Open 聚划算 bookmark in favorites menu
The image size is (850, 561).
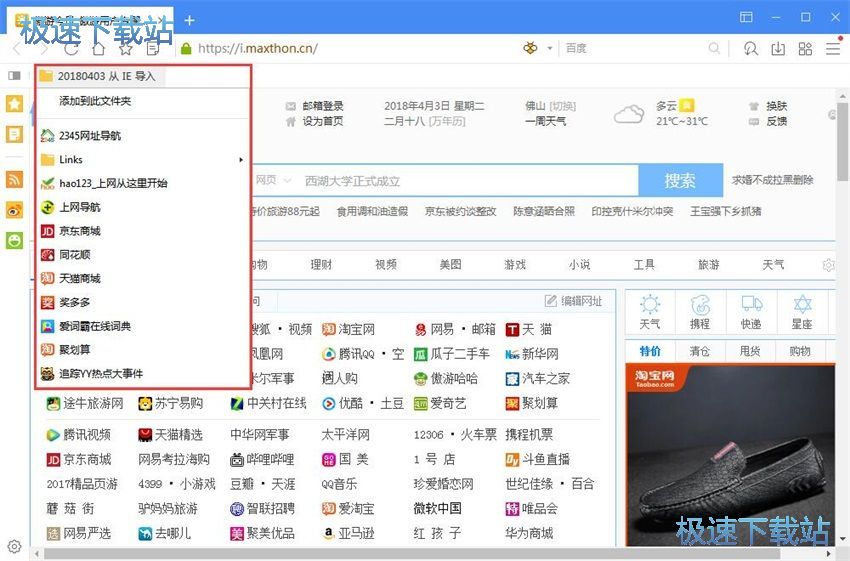(x=142, y=350)
